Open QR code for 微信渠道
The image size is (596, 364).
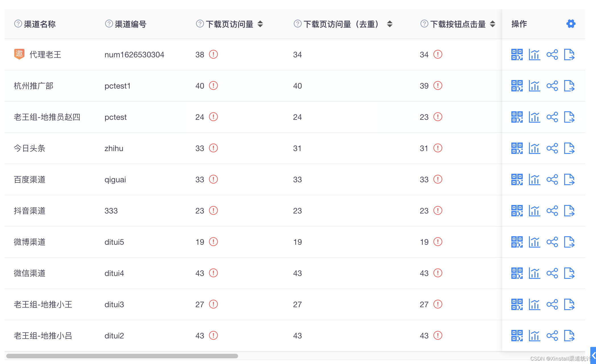(517, 273)
